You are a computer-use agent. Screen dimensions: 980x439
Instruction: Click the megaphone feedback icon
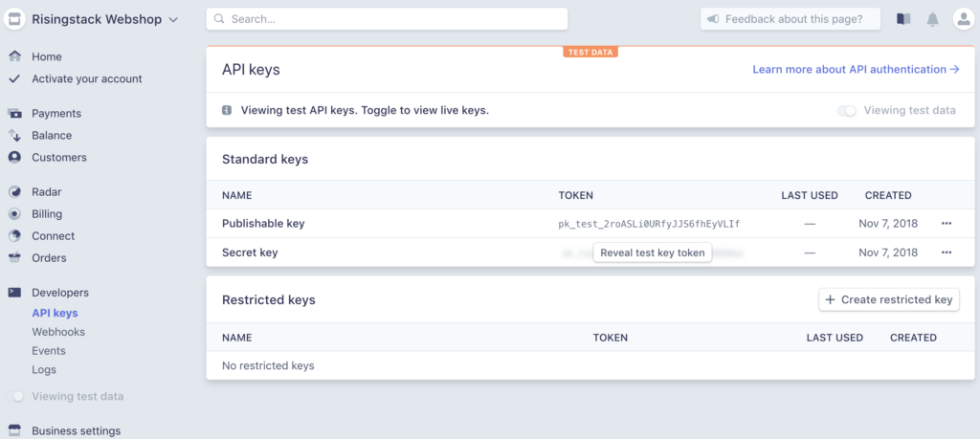click(712, 19)
